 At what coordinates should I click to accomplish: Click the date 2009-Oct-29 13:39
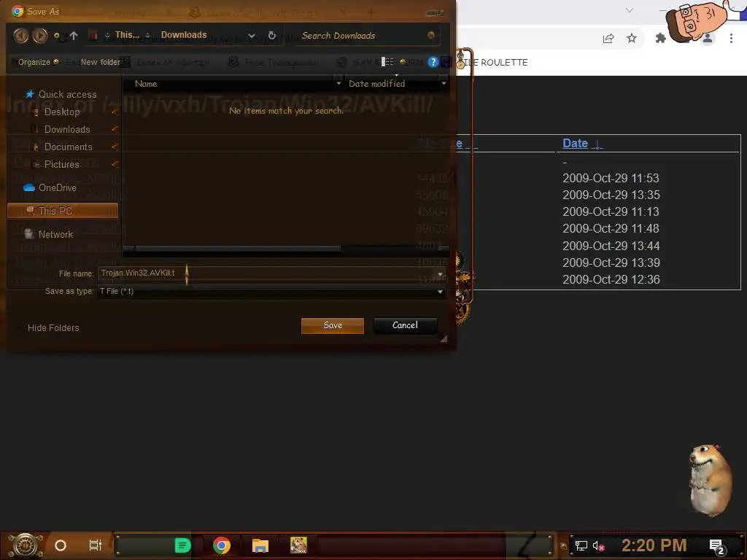(611, 262)
